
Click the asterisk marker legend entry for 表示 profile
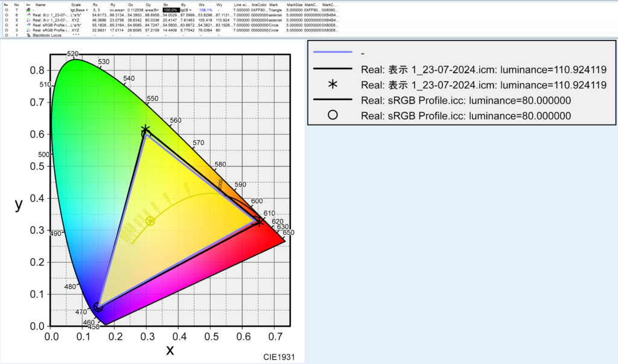pos(459,85)
